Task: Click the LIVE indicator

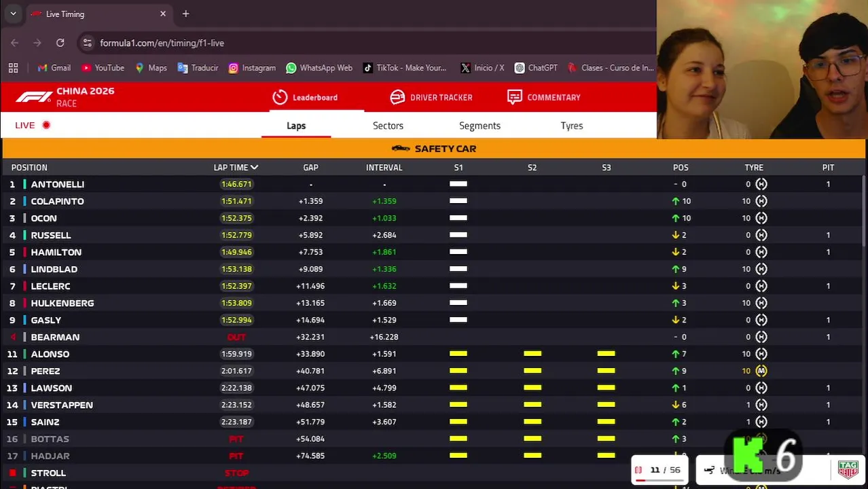Action: tap(33, 125)
